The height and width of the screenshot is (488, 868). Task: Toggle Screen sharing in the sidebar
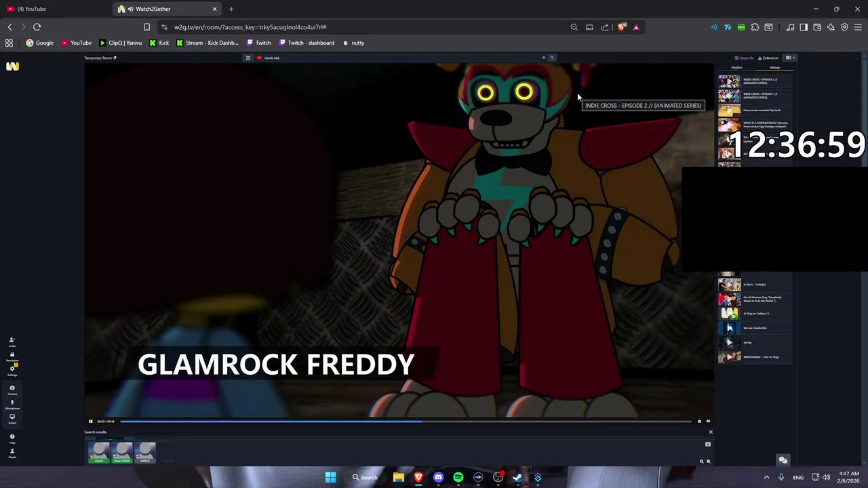[x=12, y=418]
